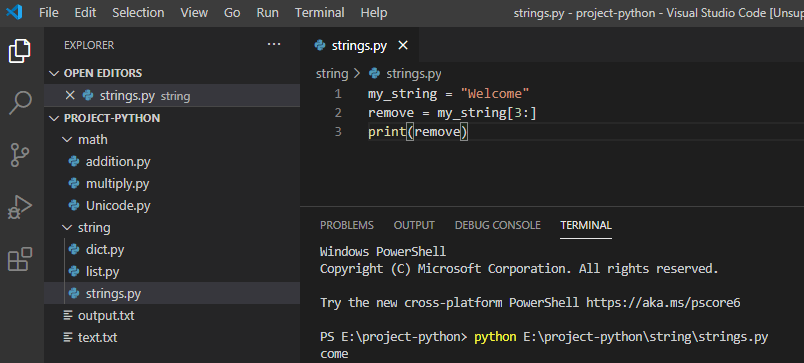Collapse the string folder
The height and width of the screenshot is (363, 804).
67,227
